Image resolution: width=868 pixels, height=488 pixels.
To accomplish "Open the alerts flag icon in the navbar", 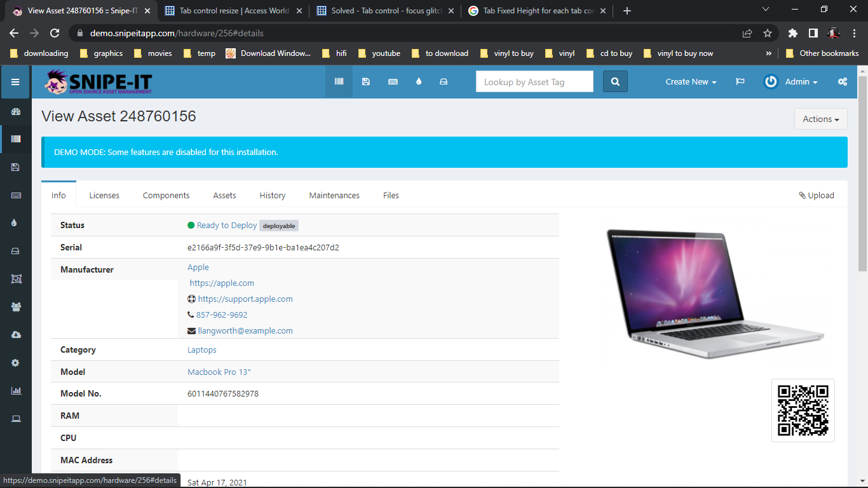I will click(x=740, y=81).
